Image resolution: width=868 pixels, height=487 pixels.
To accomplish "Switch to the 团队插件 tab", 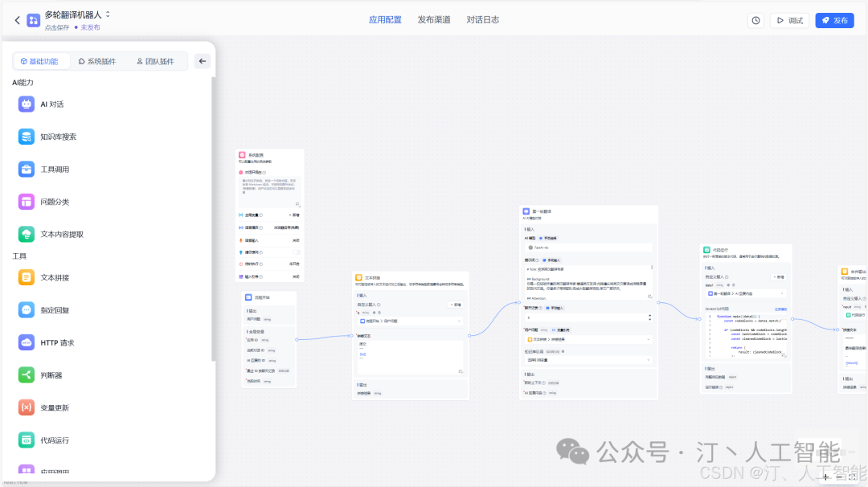I will pos(156,61).
